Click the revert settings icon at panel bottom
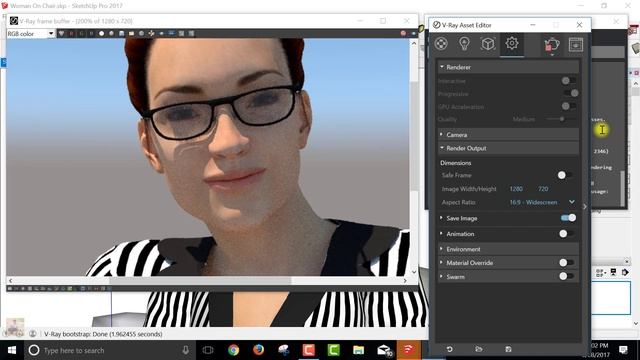 click(449, 349)
